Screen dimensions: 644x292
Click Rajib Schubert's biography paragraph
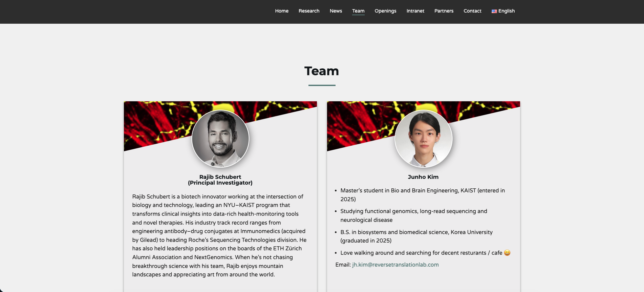219,235
